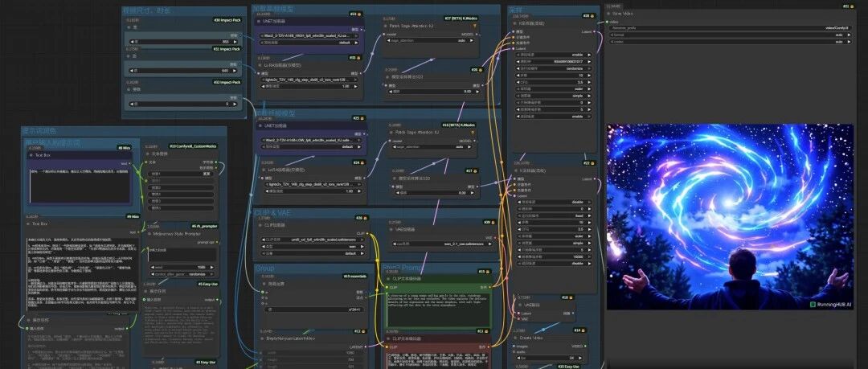
Task: Collapse the Save Video node
Action: [609, 14]
